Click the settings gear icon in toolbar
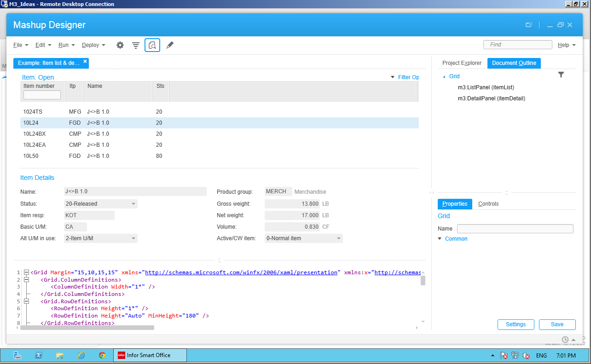 click(x=120, y=45)
